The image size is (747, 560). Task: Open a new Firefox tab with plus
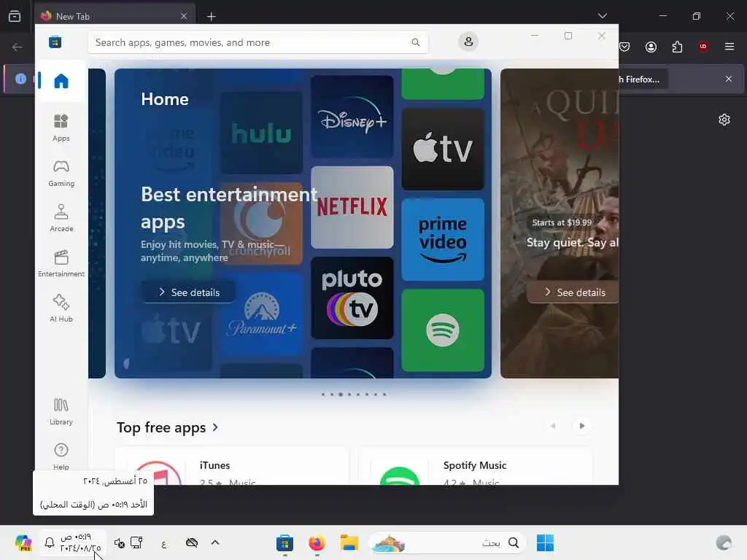pyautogui.click(x=211, y=17)
